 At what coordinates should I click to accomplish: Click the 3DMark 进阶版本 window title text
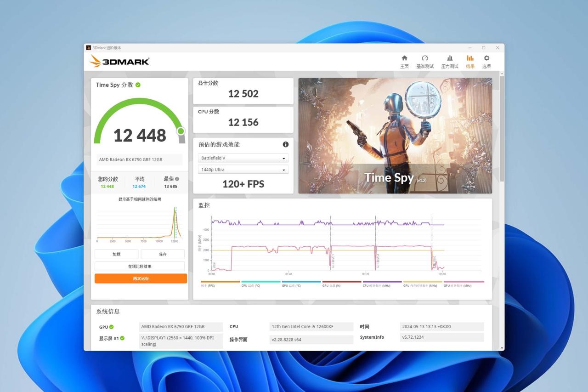[x=107, y=48]
